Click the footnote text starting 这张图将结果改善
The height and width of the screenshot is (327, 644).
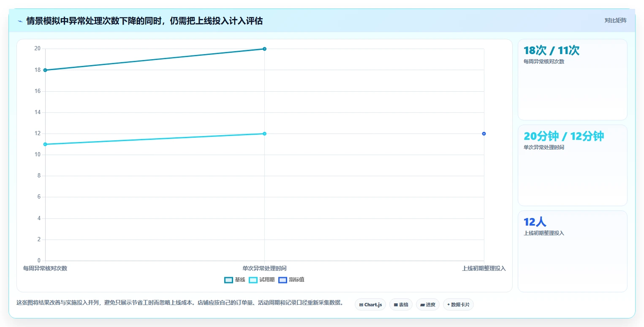click(x=179, y=303)
